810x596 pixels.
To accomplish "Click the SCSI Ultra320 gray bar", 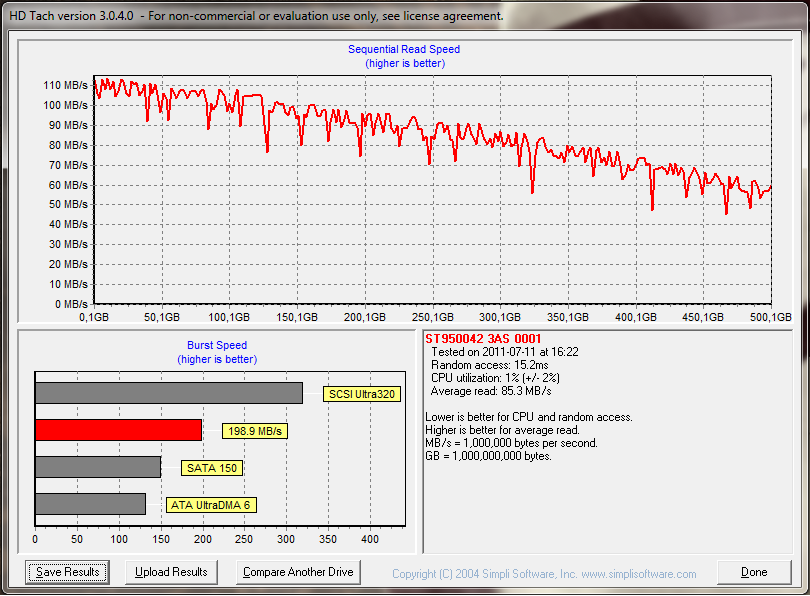I will (x=168, y=393).
